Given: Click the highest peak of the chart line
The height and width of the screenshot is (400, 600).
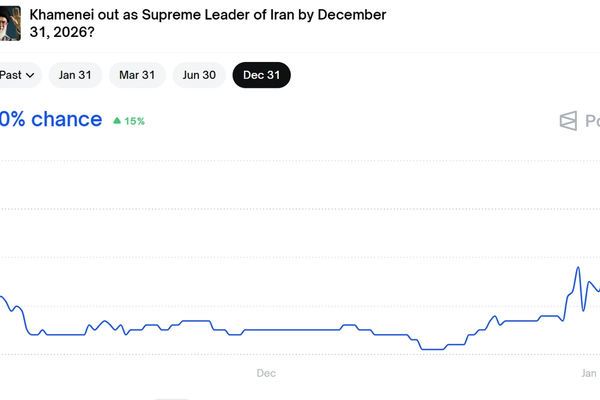Looking at the screenshot, I should point(578,268).
